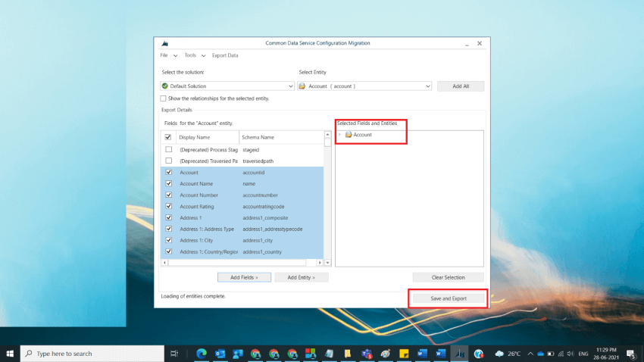
Task: Open network settings from tray icon
Action: pyautogui.click(x=561, y=354)
